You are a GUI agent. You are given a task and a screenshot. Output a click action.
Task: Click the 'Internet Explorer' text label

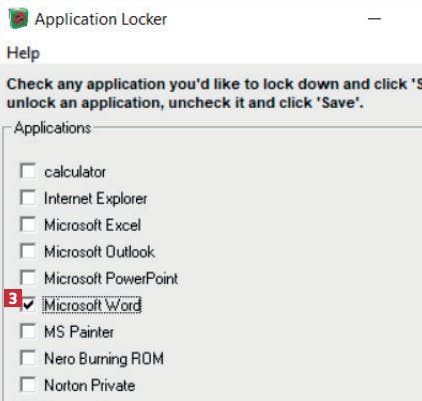tap(95, 199)
